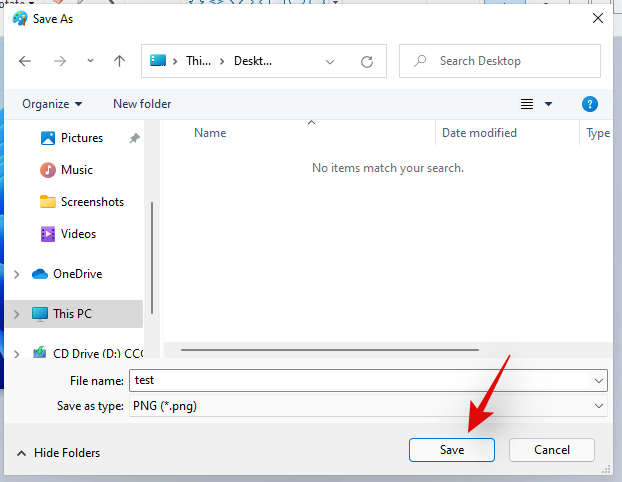
Task: Open recent locations dropdown chevron
Action: 90,61
